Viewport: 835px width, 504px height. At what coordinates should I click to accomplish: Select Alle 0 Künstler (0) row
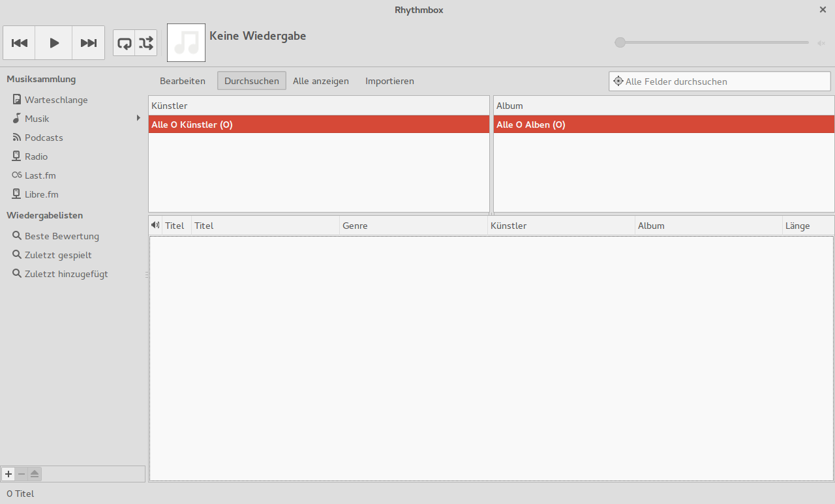pyautogui.click(x=319, y=125)
